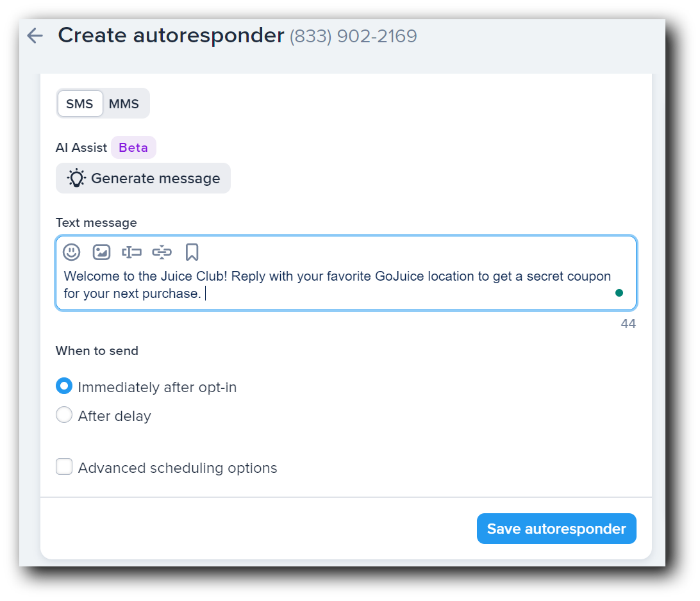
Task: Place cursor inside the text message box
Action: pos(321,284)
